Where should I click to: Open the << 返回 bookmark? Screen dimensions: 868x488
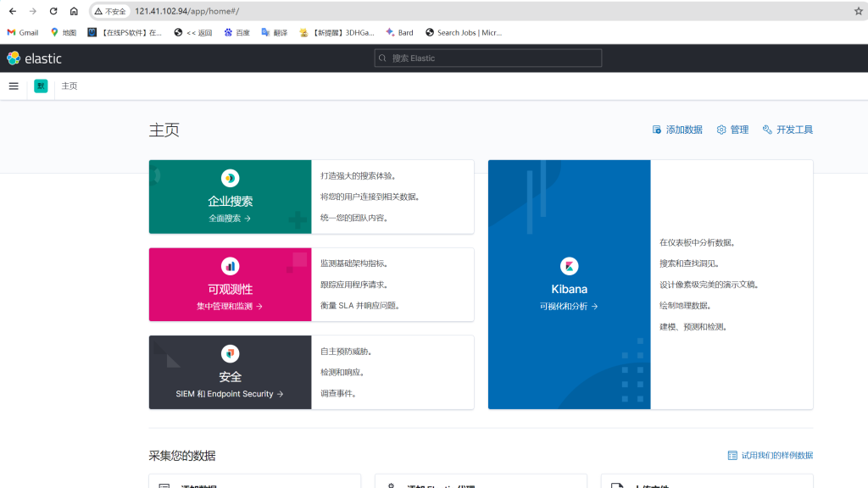(193, 33)
